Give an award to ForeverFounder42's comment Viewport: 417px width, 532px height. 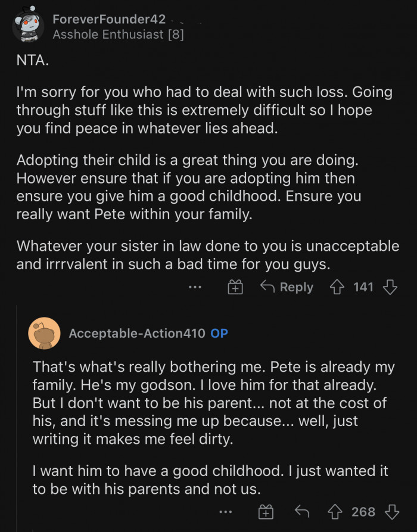(x=235, y=287)
